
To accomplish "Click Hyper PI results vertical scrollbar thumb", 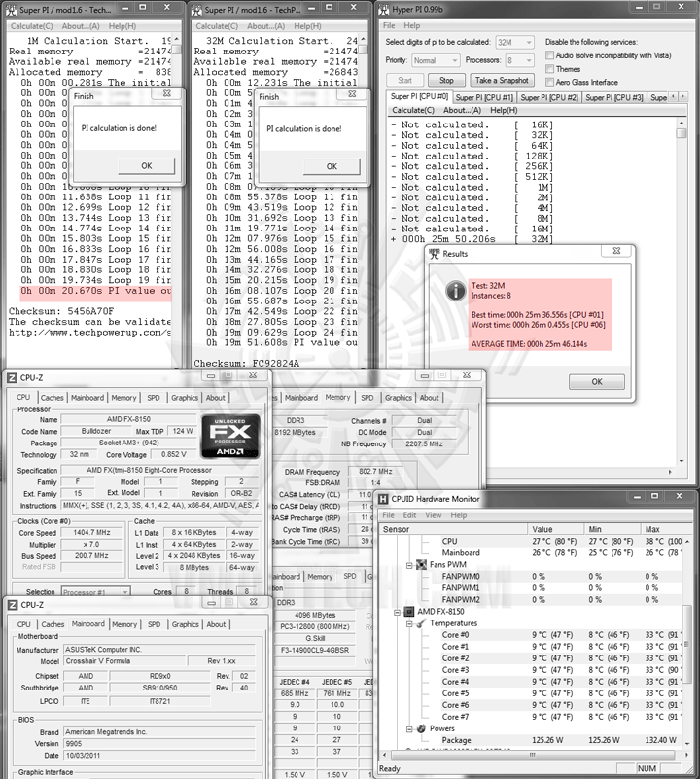I will pyautogui.click(x=682, y=133).
